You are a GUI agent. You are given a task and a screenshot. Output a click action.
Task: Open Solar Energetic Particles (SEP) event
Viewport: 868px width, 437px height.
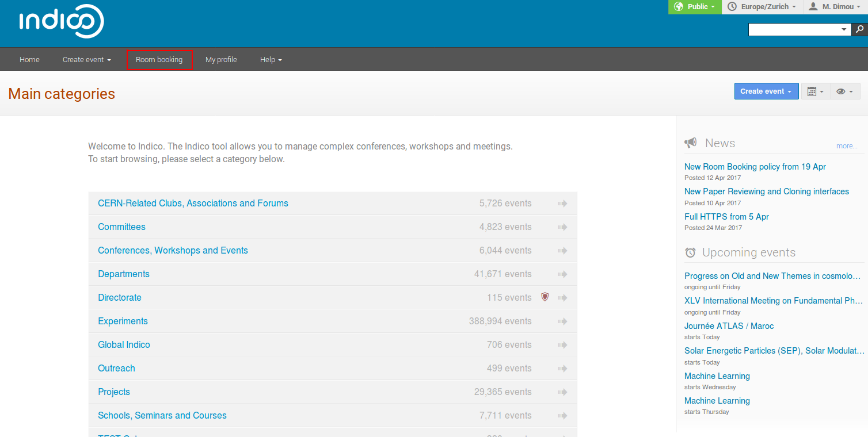pos(774,351)
